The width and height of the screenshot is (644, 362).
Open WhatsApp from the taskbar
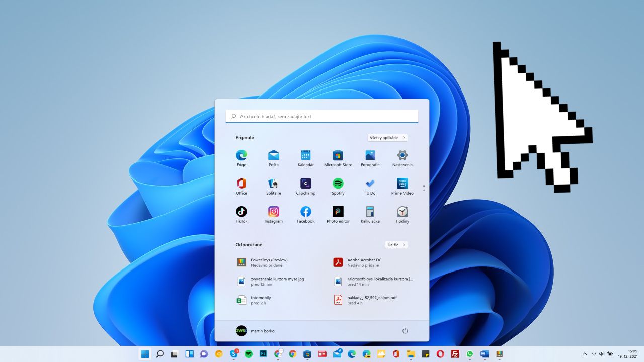[x=470, y=354]
